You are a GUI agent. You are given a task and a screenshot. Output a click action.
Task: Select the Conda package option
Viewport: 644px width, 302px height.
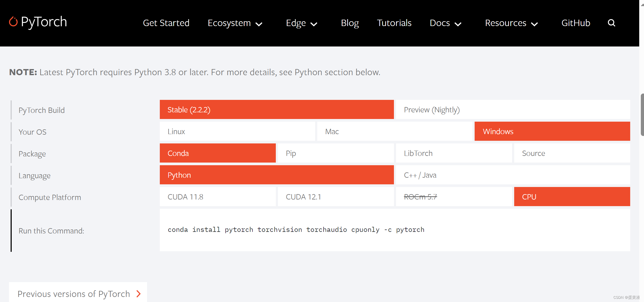click(218, 153)
